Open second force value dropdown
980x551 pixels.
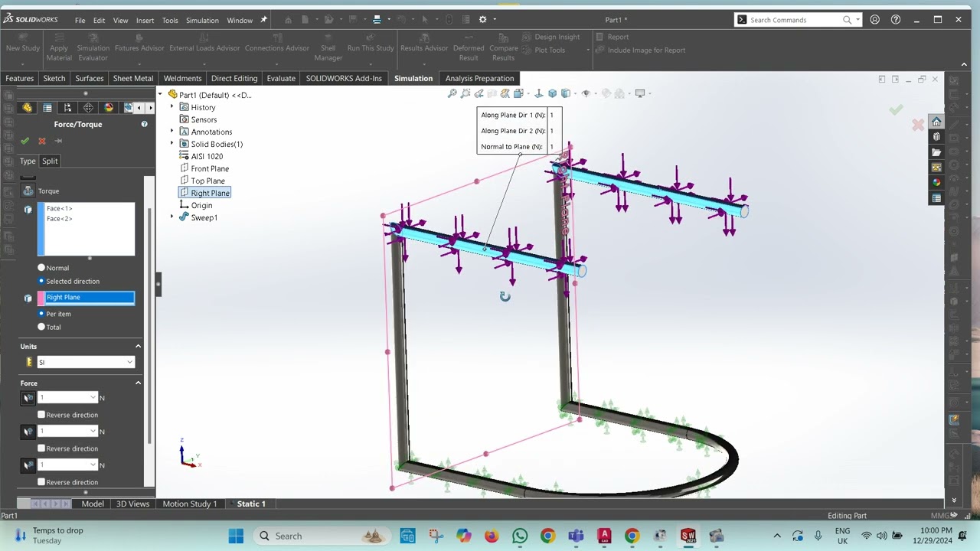click(93, 432)
